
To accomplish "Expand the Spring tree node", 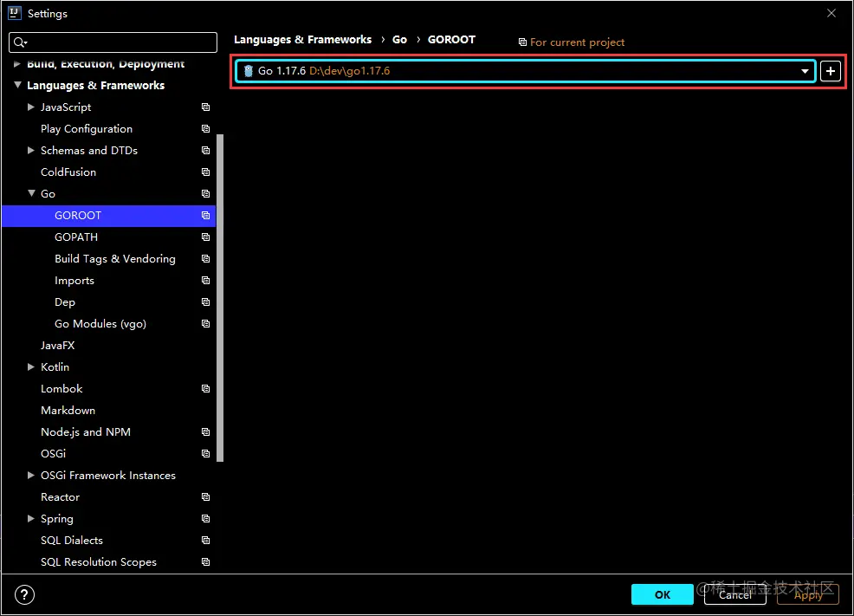I will (31, 518).
